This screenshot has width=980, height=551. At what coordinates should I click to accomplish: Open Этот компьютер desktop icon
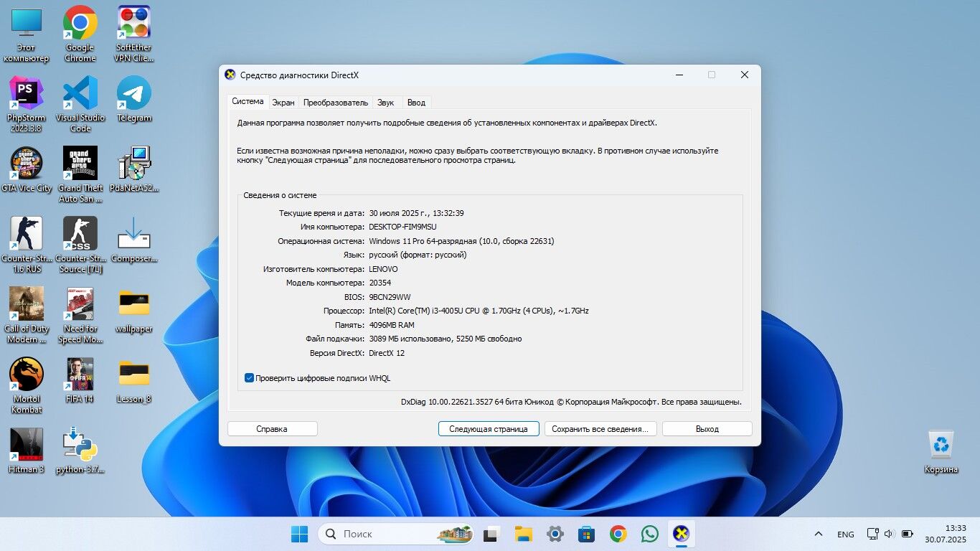coord(27,34)
